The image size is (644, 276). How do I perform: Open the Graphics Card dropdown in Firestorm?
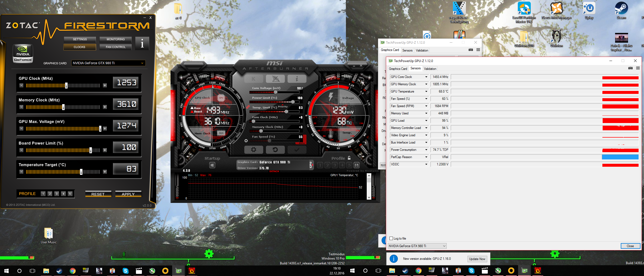tap(108, 63)
